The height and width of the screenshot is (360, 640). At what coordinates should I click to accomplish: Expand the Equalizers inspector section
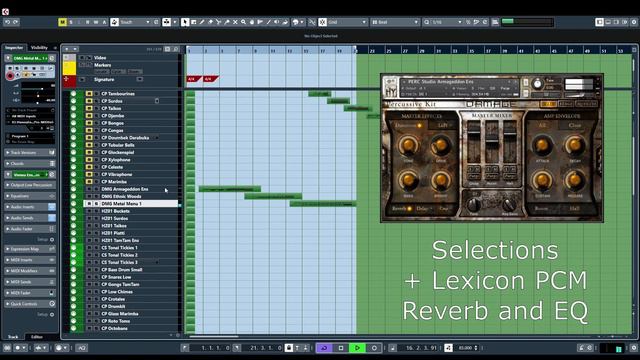[30, 196]
